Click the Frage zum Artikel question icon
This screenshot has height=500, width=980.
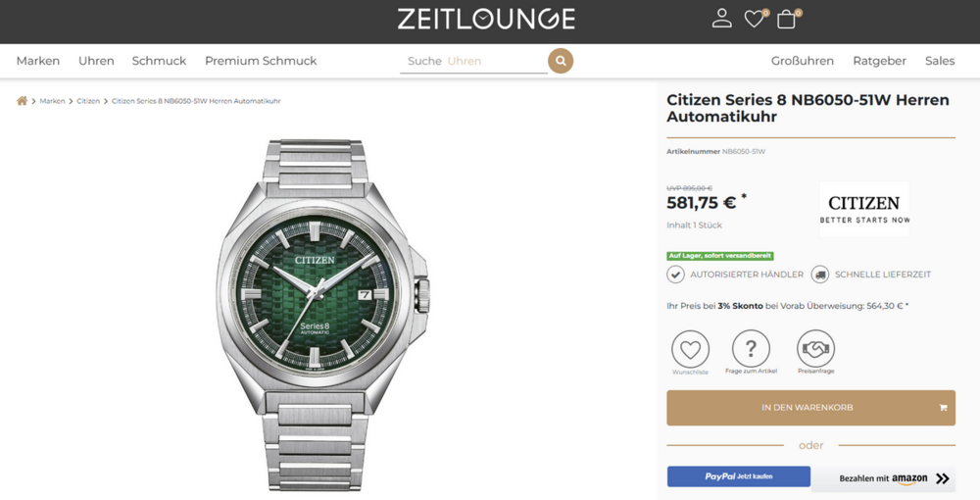tap(751, 349)
